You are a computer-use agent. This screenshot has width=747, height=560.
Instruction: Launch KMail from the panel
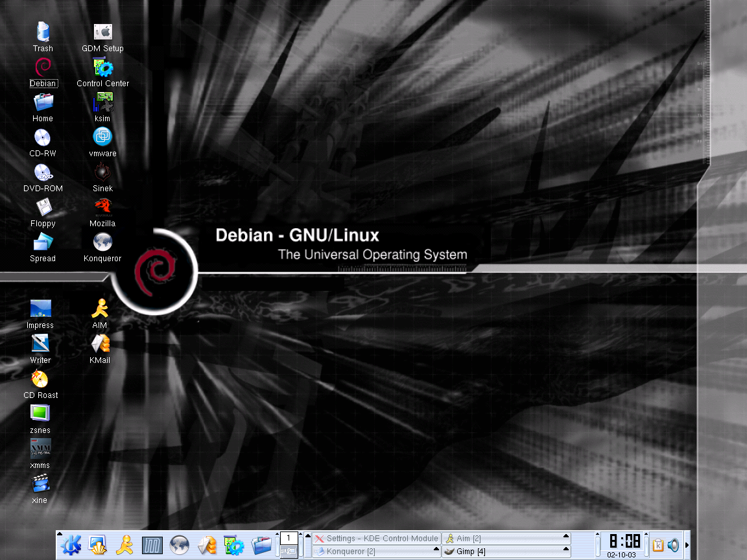point(207,545)
